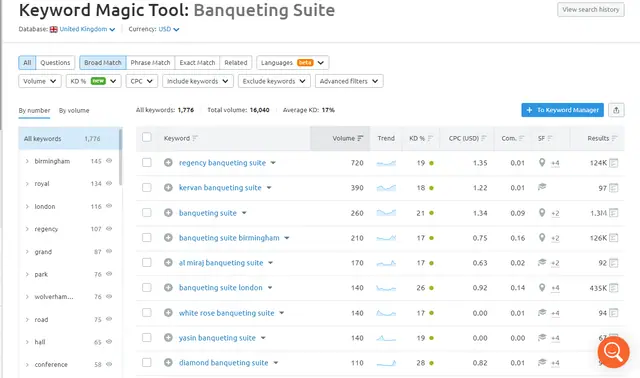
Task: Toggle the select-all keywords checkbox
Action: (x=147, y=138)
